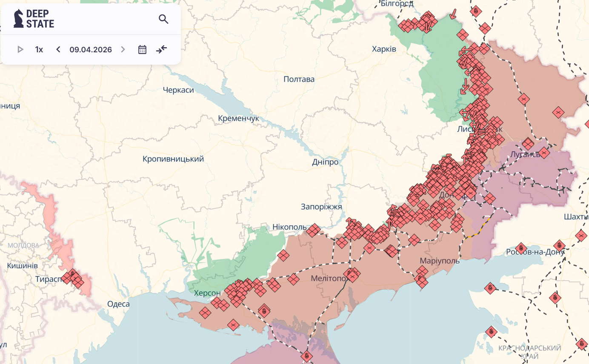Screen dimensions: 589x364
Task: Click marker left of Ростов-на-Дону label
Action: click(x=521, y=248)
